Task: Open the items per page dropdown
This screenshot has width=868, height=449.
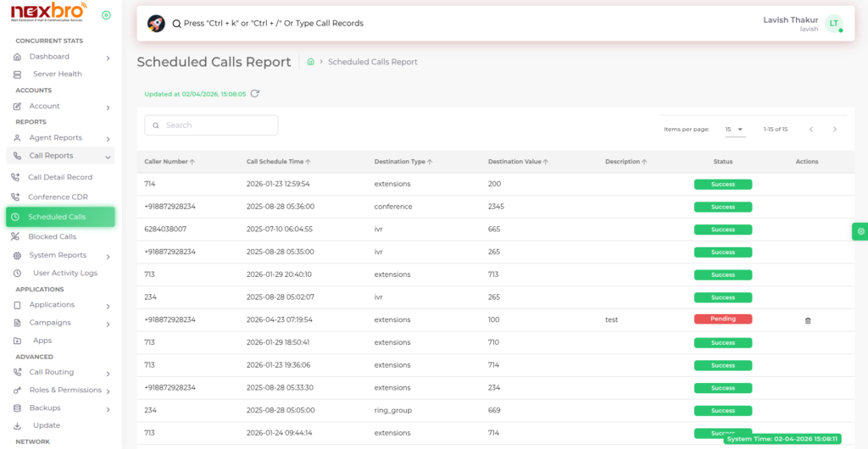Action: click(x=734, y=130)
